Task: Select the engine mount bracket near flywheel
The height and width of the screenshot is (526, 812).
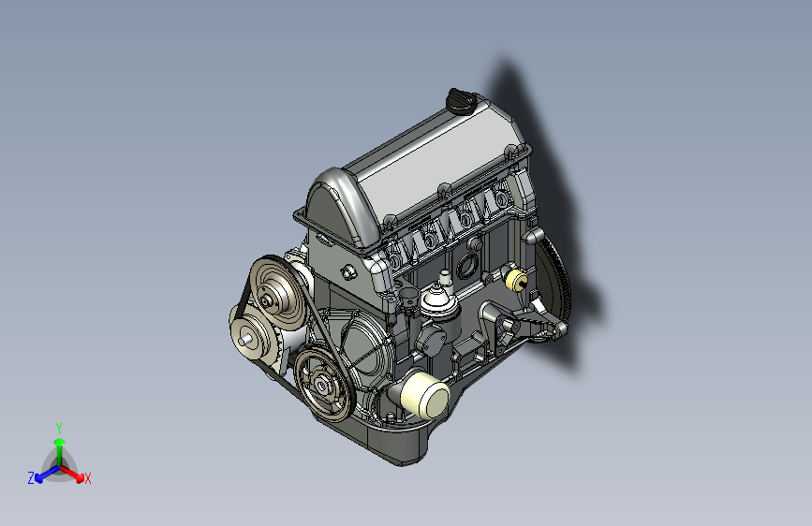Action: pos(521,324)
